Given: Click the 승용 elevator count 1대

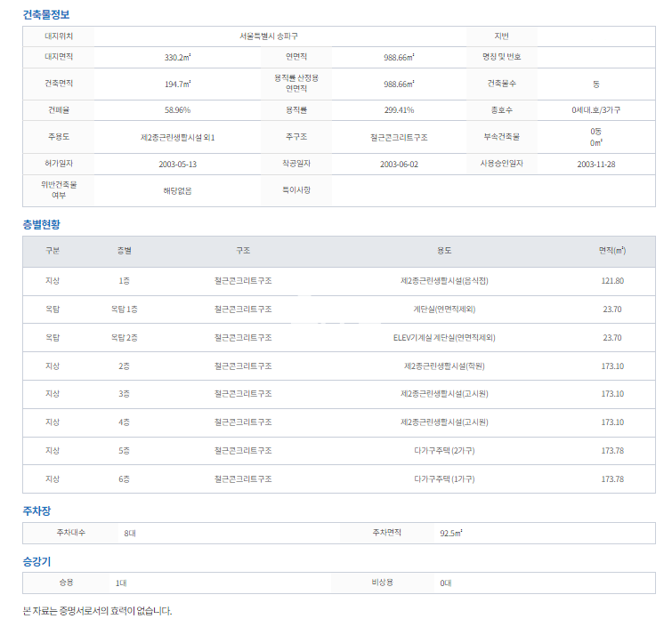Looking at the screenshot, I should (x=121, y=583).
